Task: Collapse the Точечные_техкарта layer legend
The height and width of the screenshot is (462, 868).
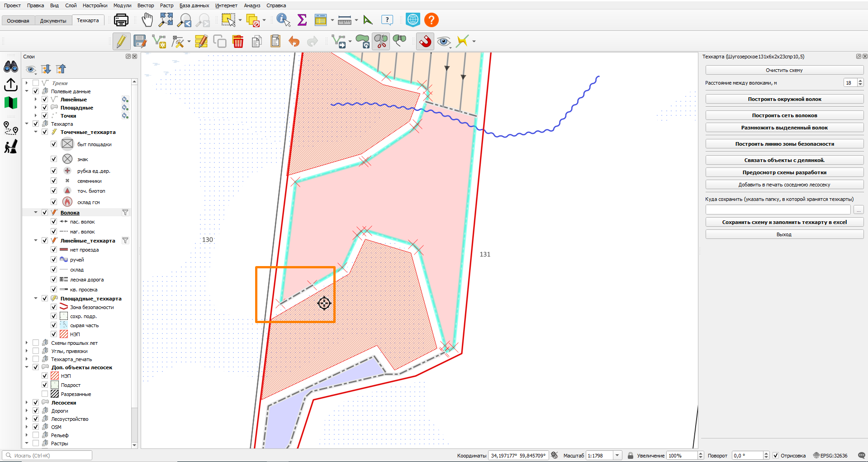Action: (36, 132)
